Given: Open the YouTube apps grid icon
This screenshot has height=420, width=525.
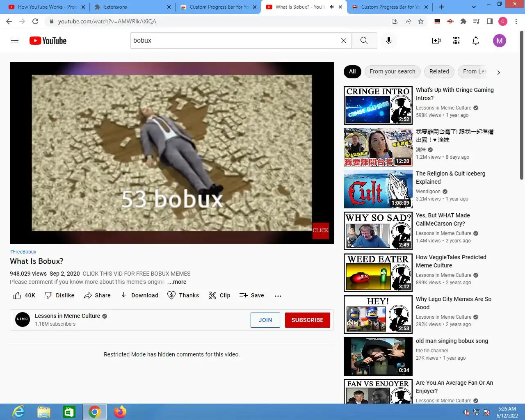Looking at the screenshot, I should [x=456, y=41].
